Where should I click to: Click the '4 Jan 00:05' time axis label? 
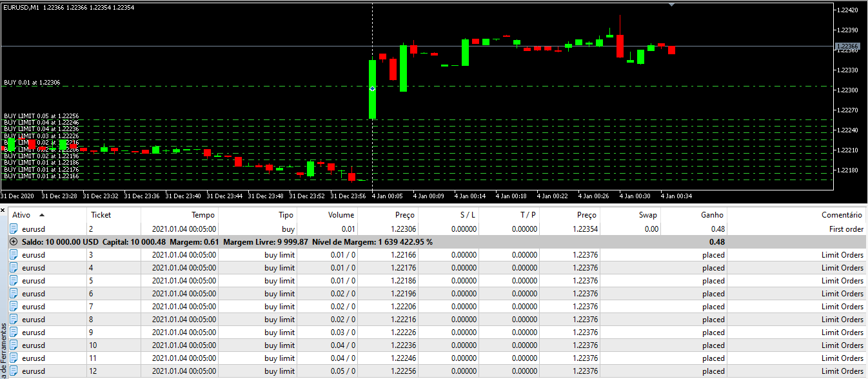click(x=388, y=196)
